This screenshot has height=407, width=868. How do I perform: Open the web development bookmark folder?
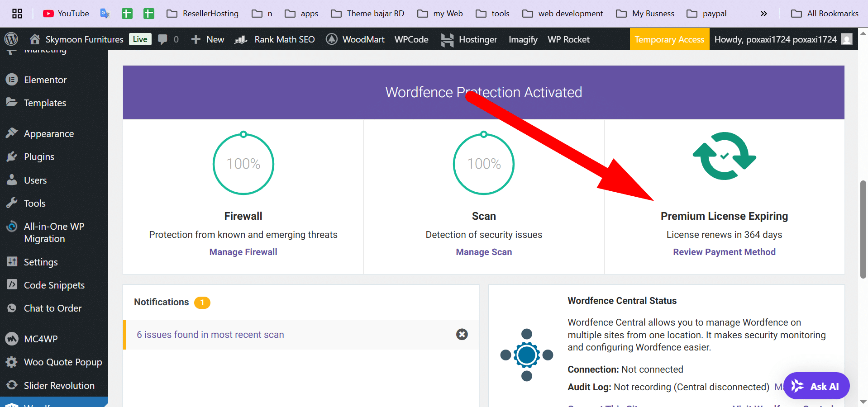[x=563, y=14]
